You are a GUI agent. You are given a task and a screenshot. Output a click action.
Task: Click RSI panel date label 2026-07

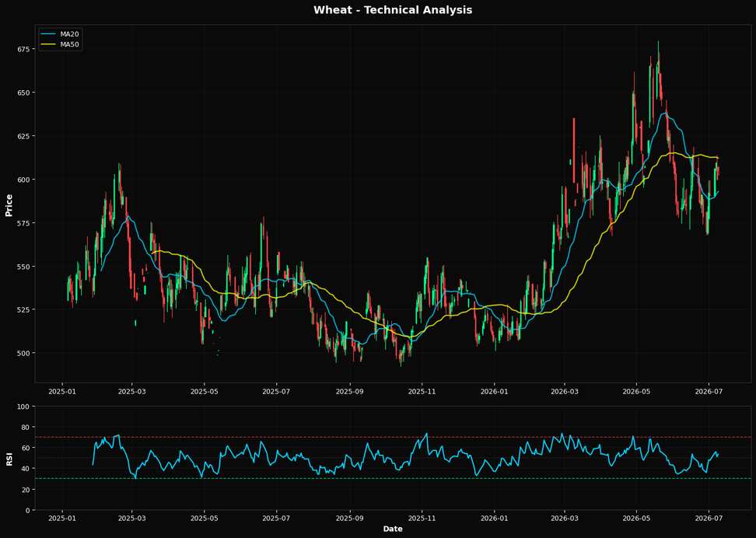coord(709,519)
